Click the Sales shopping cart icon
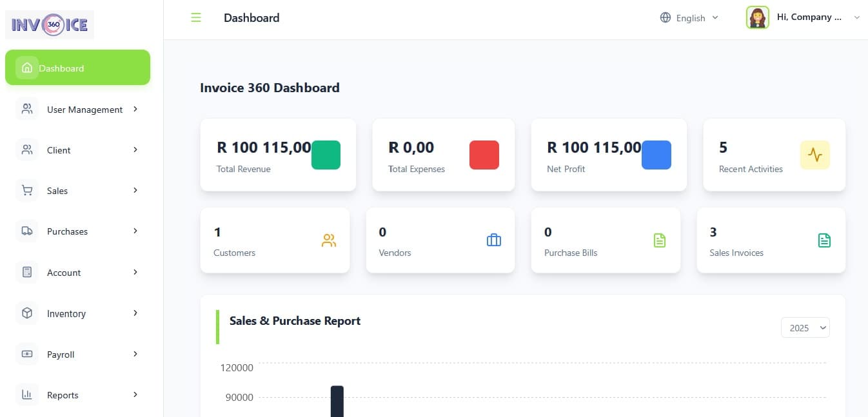Viewport: 868px width, 417px height. (x=26, y=190)
